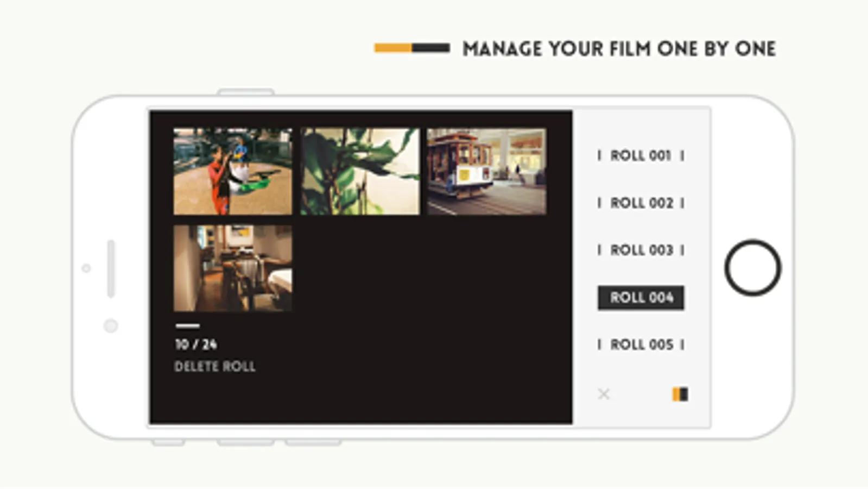The image size is (868, 489).
Task: Select ROLL 005 in the roll list
Action: tap(641, 344)
